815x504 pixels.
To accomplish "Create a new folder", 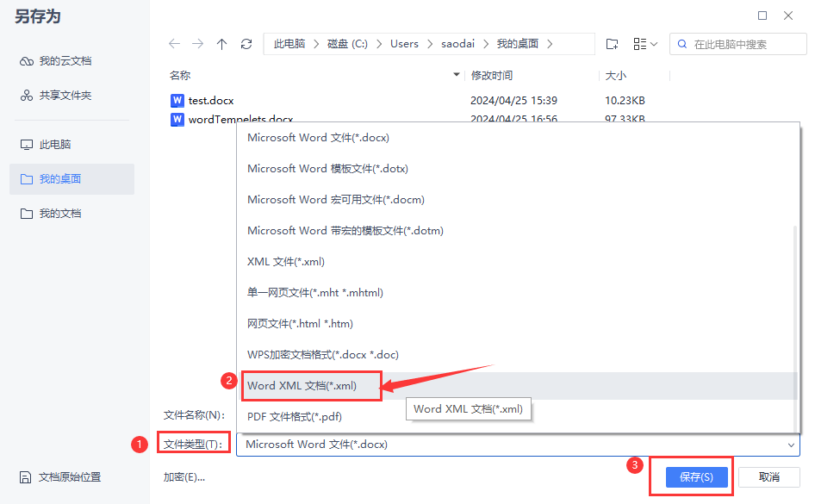I will point(613,44).
